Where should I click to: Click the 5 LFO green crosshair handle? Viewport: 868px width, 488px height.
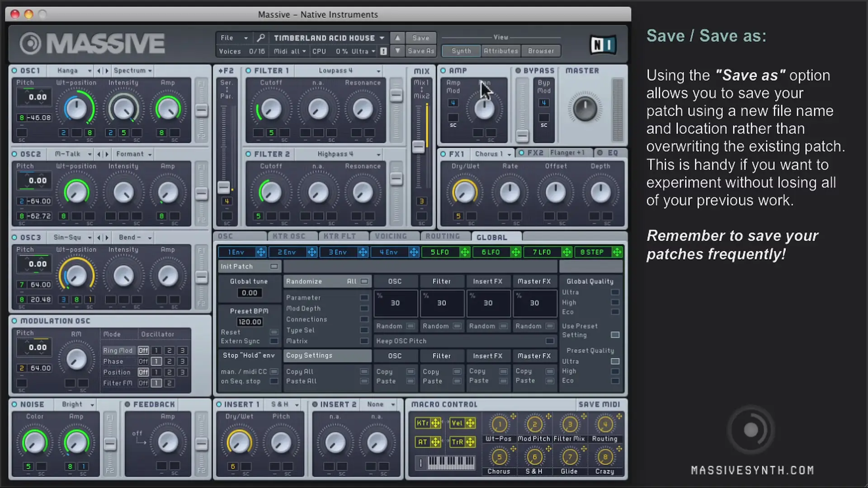[x=465, y=252]
